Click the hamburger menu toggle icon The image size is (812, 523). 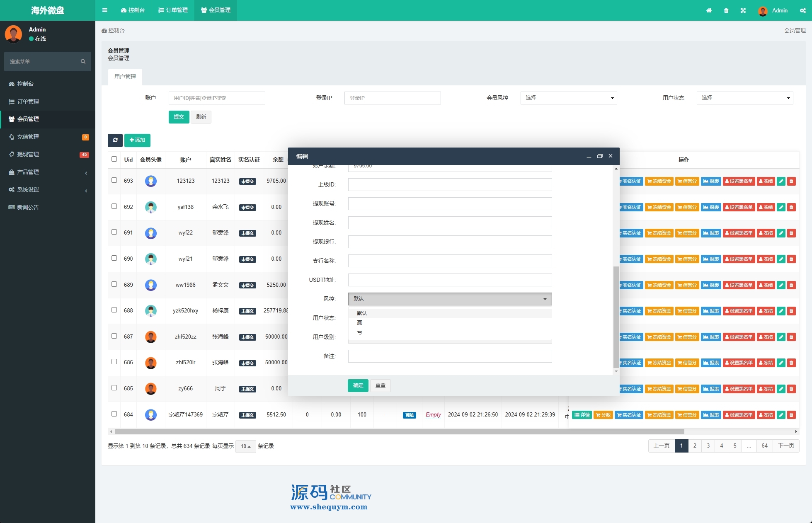[x=104, y=10]
